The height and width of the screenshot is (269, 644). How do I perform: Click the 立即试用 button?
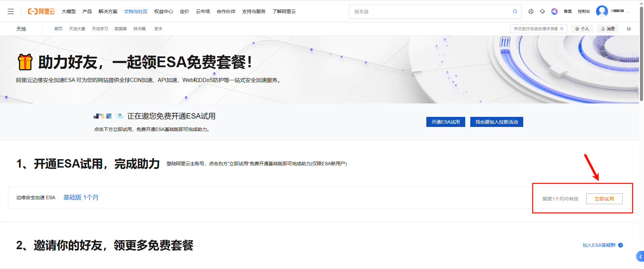[x=604, y=199]
